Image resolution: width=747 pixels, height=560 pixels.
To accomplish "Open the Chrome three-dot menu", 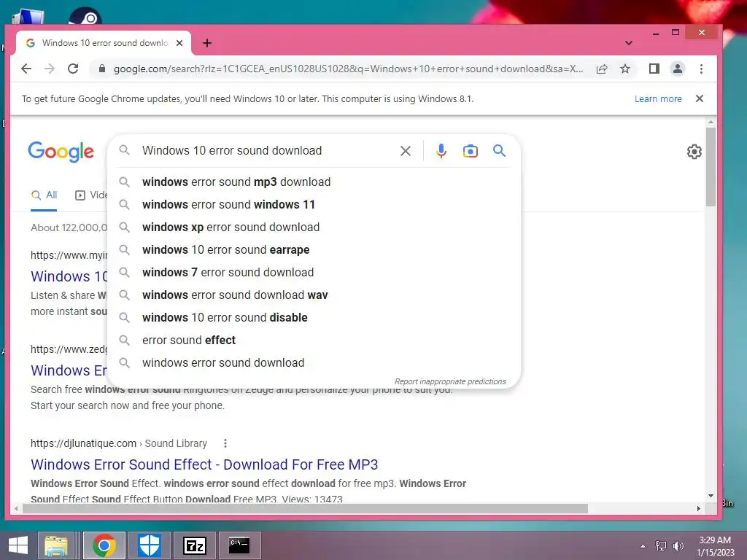I will click(x=701, y=69).
